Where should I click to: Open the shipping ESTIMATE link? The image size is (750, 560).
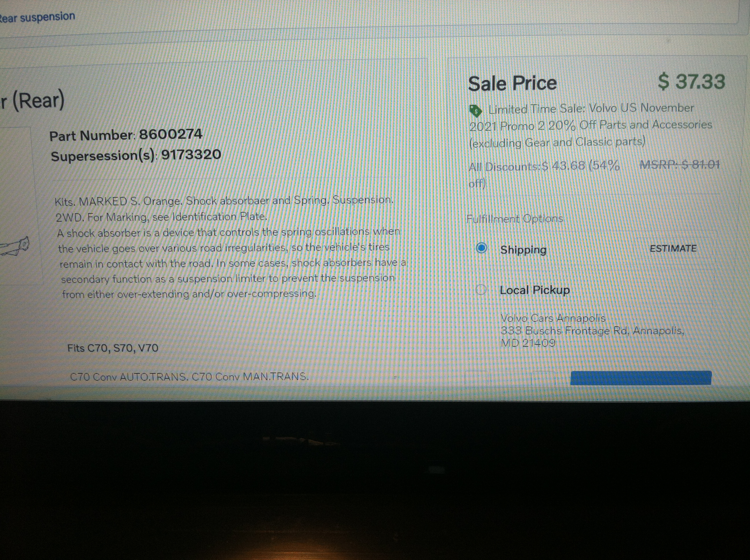(x=673, y=248)
